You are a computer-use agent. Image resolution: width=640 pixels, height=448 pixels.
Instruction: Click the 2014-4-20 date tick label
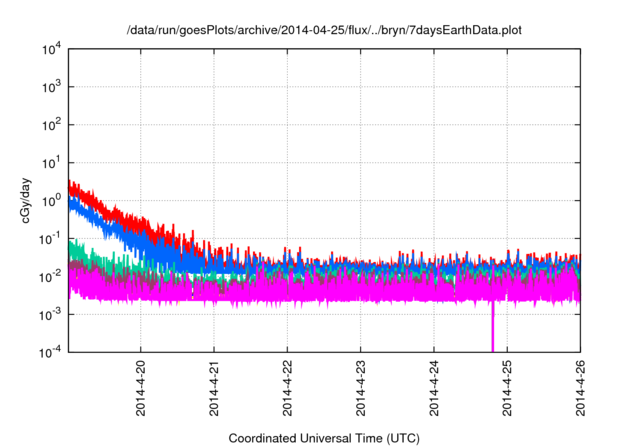[x=141, y=388]
